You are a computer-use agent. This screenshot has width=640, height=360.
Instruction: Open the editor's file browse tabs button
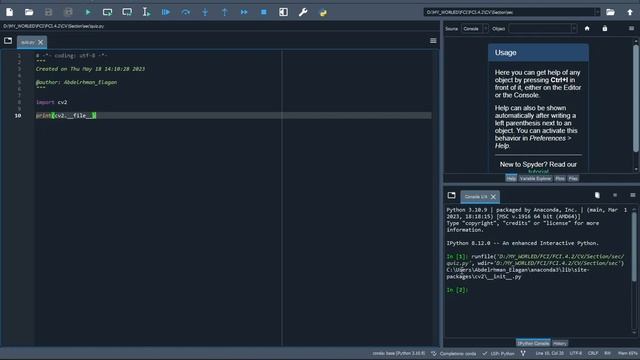click(8, 41)
